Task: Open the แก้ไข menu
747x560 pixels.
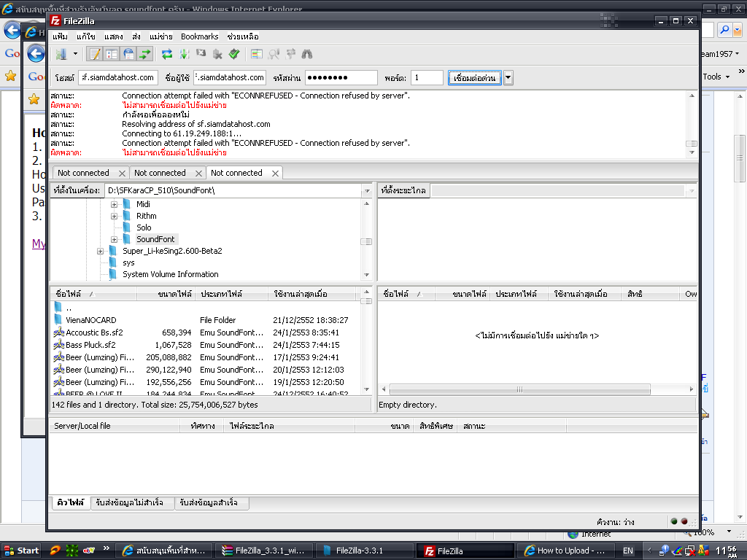Action: (x=86, y=36)
